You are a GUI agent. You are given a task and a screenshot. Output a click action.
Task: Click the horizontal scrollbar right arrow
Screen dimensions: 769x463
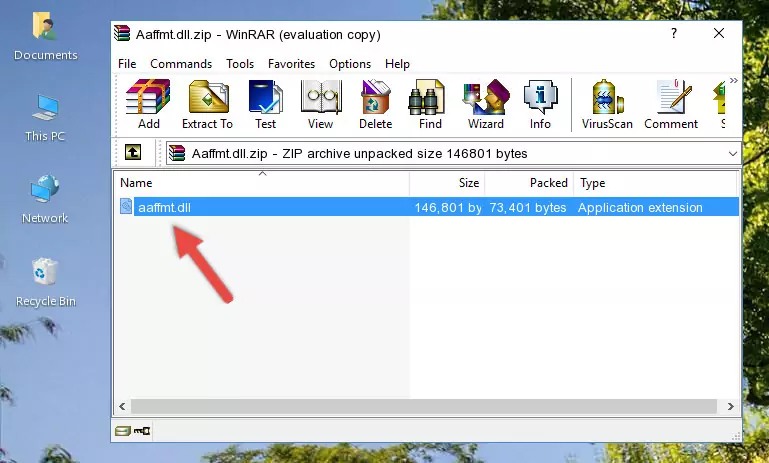tap(730, 406)
